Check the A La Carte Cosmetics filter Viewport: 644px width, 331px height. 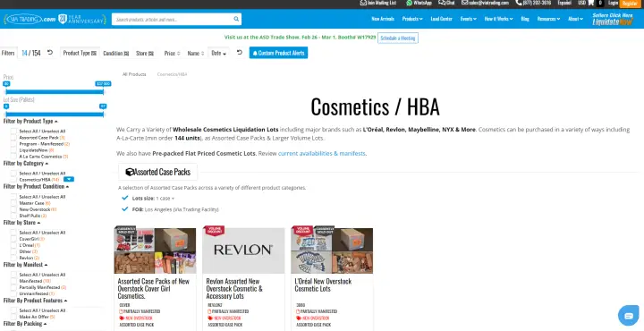tap(14, 157)
